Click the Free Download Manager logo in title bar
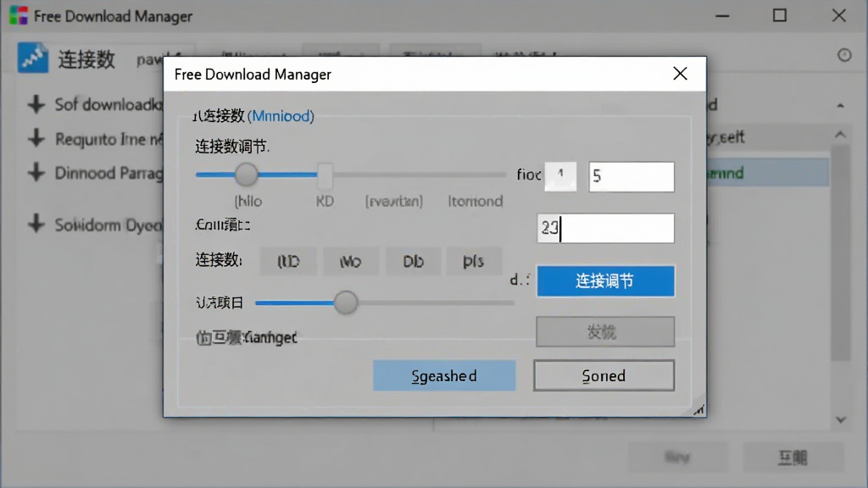868x488 pixels. [19, 15]
